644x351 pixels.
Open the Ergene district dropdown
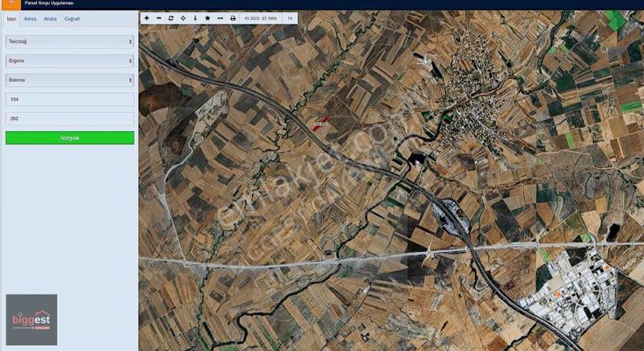(70, 60)
